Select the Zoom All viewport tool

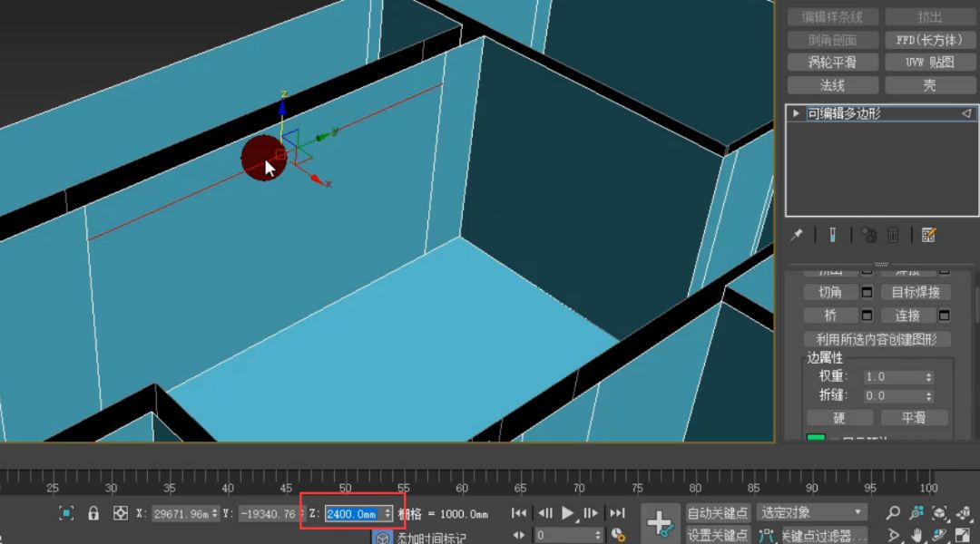pyautogui.click(x=916, y=513)
